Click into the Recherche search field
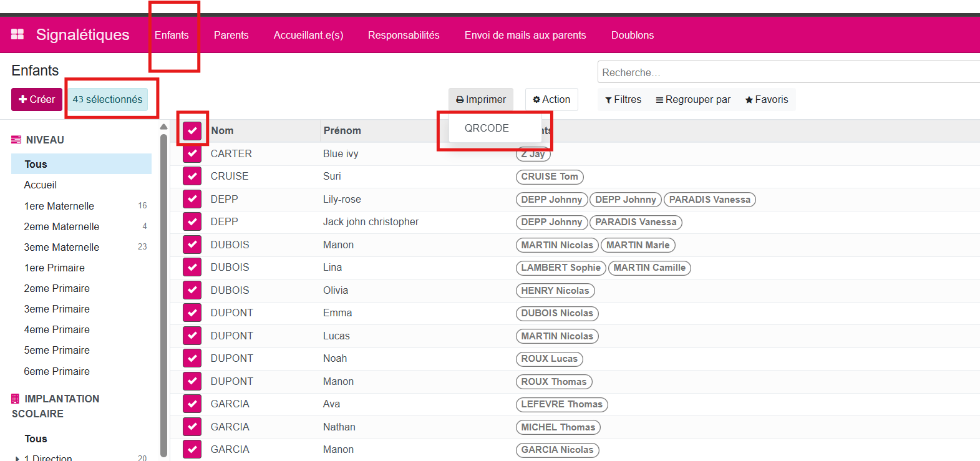The image size is (980, 461). coord(786,72)
